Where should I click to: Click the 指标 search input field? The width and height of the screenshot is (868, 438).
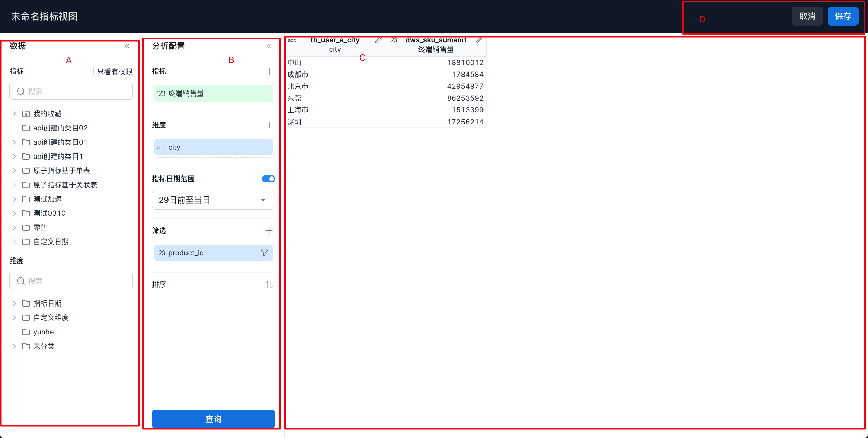(x=76, y=91)
